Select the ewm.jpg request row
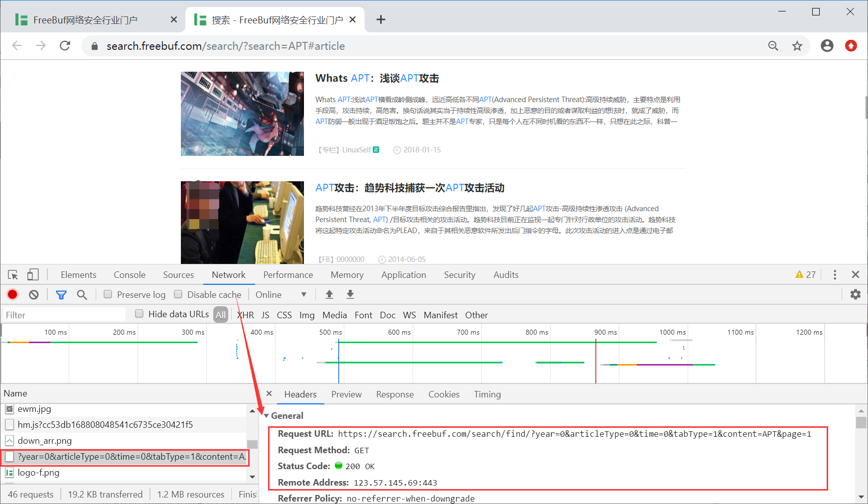Image resolution: width=868 pixels, height=504 pixels. coord(124,409)
